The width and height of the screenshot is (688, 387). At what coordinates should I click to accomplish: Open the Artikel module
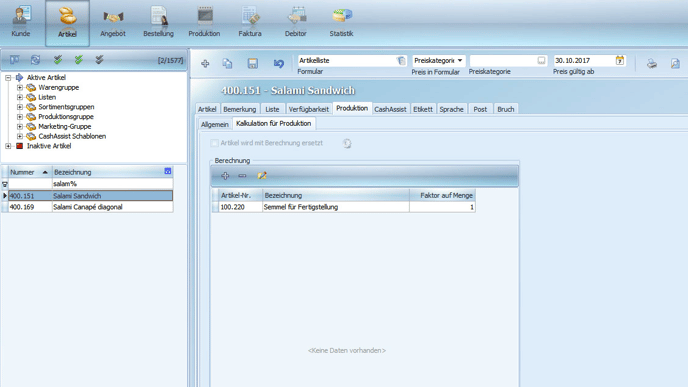(x=67, y=23)
